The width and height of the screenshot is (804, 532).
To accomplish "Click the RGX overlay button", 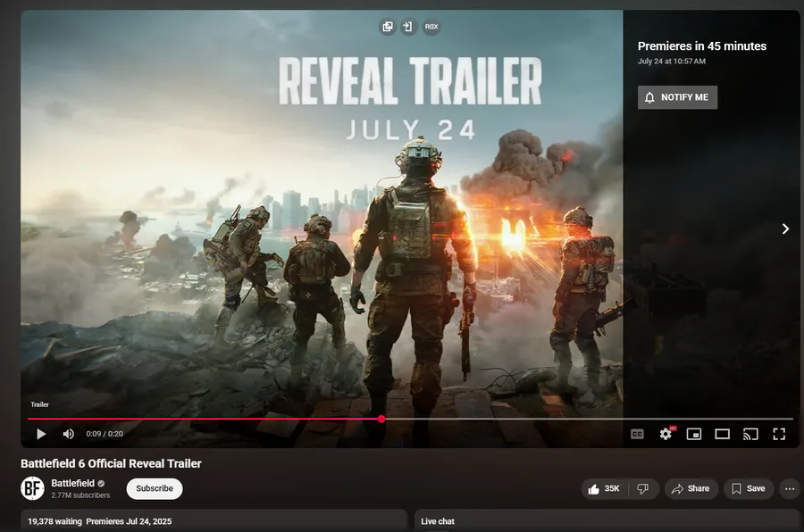I will pos(431,26).
